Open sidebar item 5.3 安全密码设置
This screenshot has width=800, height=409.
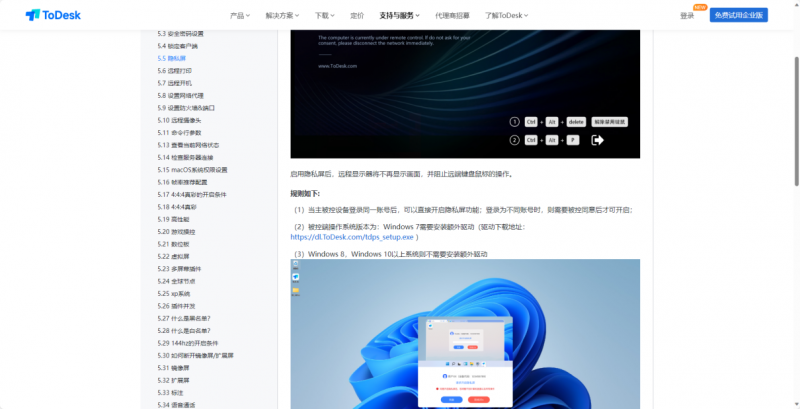181,34
